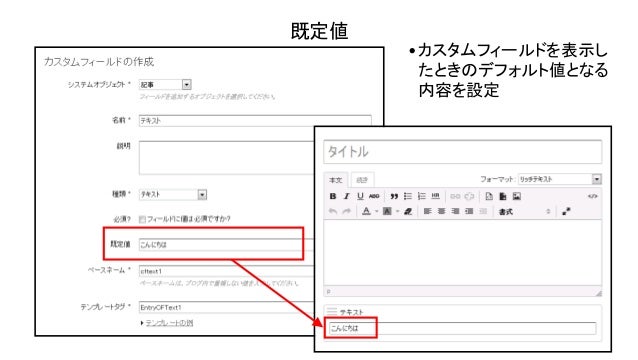Screen dimensions: 638x360
Task: Open the システムオブジェクト dropdown
Action: (x=165, y=85)
